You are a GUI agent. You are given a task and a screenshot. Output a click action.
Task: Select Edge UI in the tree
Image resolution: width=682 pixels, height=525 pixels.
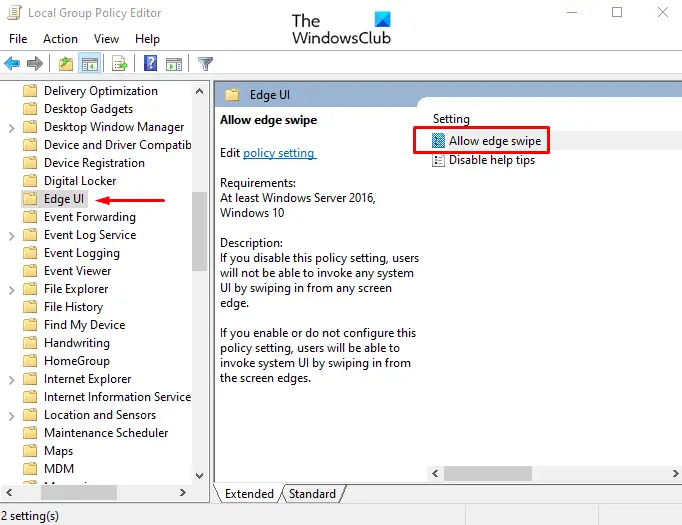tap(64, 199)
